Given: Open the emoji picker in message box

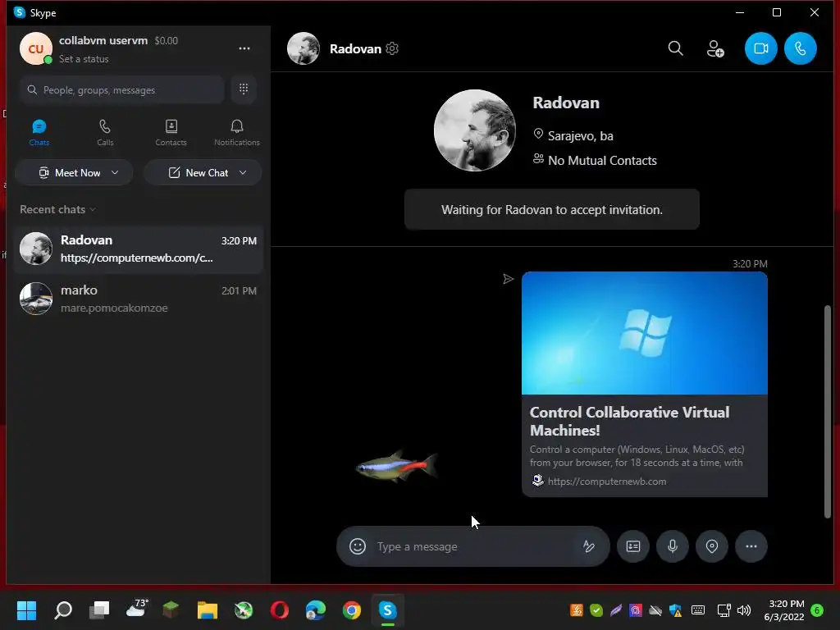Looking at the screenshot, I should click(x=358, y=546).
